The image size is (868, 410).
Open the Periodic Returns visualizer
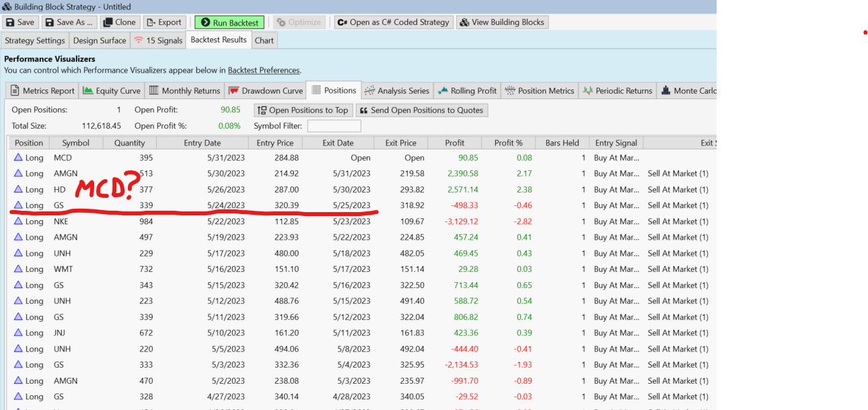tap(618, 90)
